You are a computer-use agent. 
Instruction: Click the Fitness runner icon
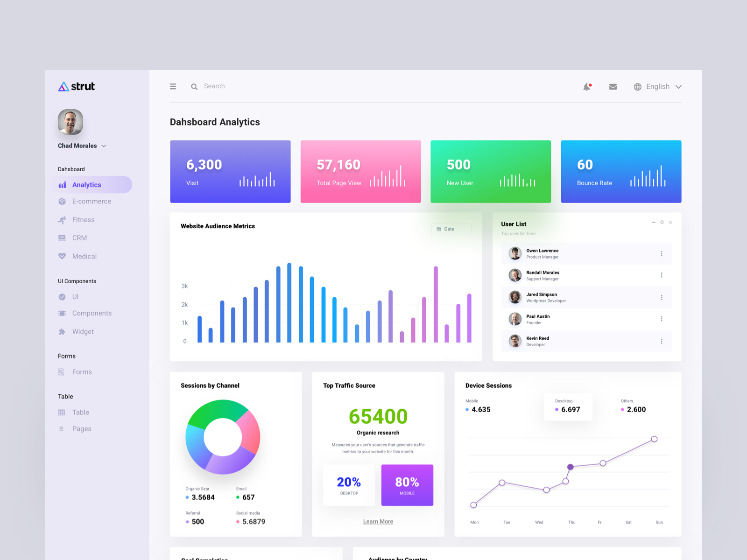pyautogui.click(x=62, y=220)
